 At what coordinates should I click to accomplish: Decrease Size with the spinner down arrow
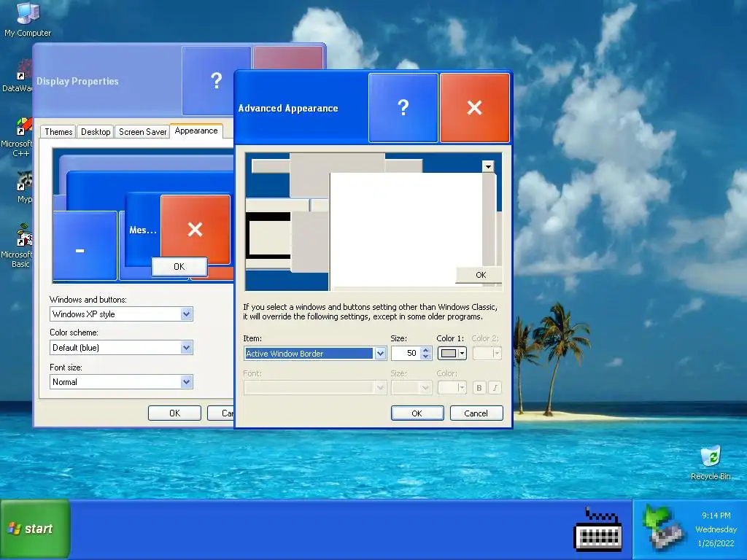426,357
